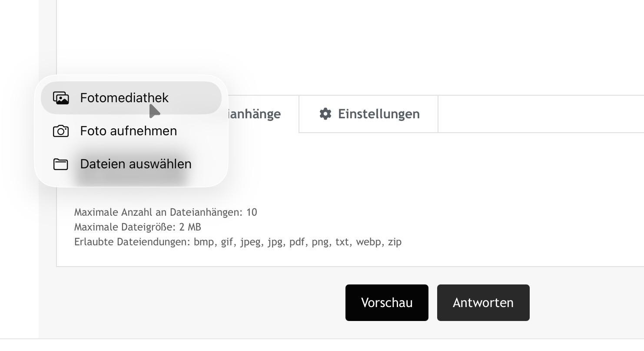Click the camera icon beside Foto aufnehmen
The width and height of the screenshot is (644, 351).
61,131
